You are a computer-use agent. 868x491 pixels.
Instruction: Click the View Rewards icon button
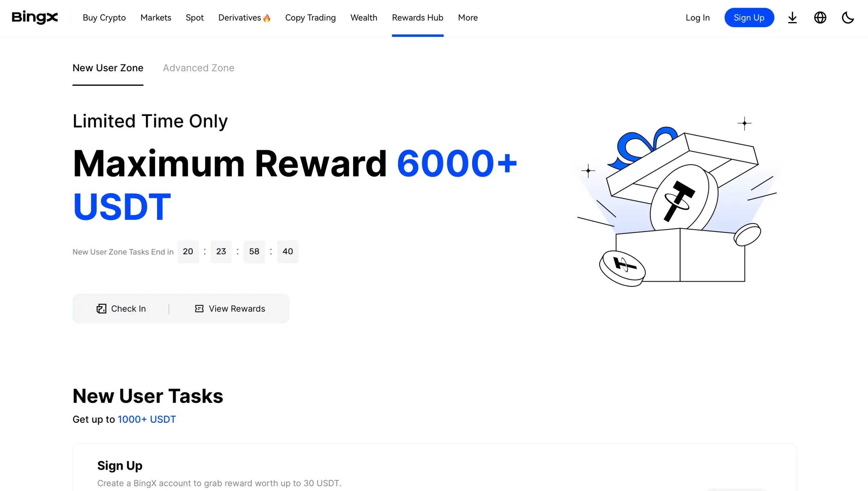tap(198, 309)
